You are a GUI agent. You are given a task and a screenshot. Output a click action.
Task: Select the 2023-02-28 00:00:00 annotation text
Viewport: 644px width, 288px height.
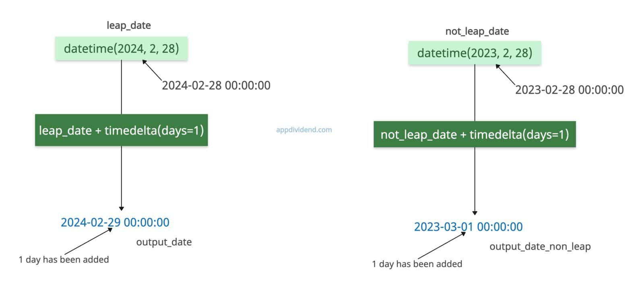569,90
